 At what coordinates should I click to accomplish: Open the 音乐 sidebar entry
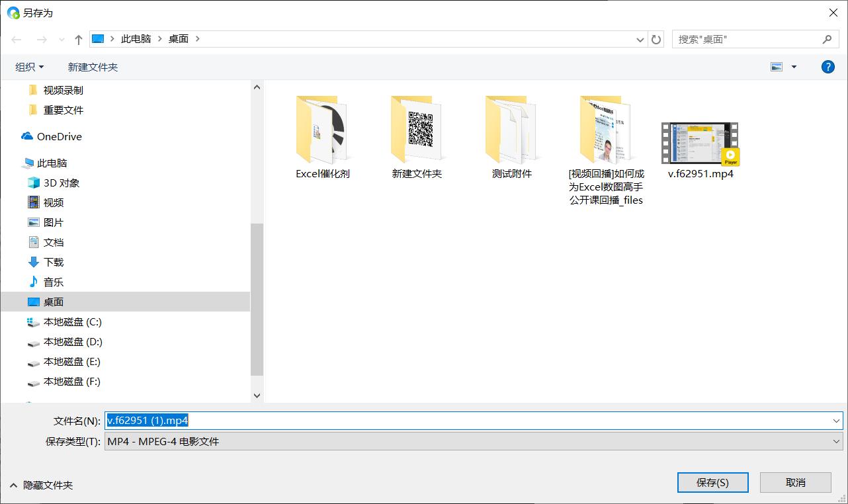pyautogui.click(x=53, y=282)
